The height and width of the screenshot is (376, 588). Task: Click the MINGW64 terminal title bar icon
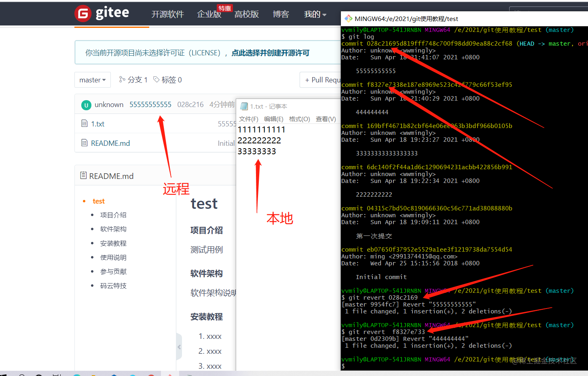tap(348, 19)
